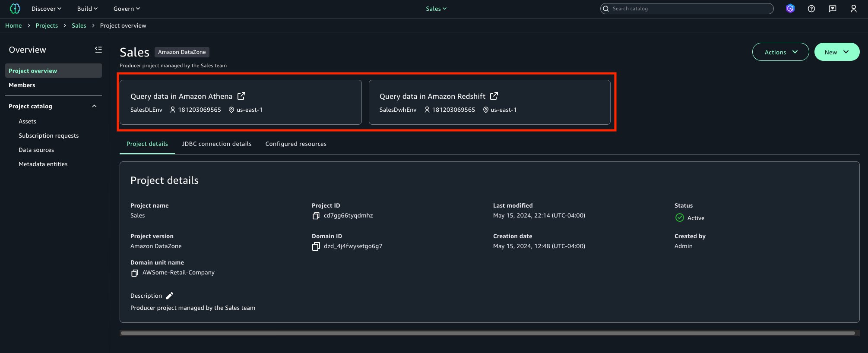This screenshot has height=353, width=868.
Task: Click the Search catalog input field
Action: pos(687,9)
